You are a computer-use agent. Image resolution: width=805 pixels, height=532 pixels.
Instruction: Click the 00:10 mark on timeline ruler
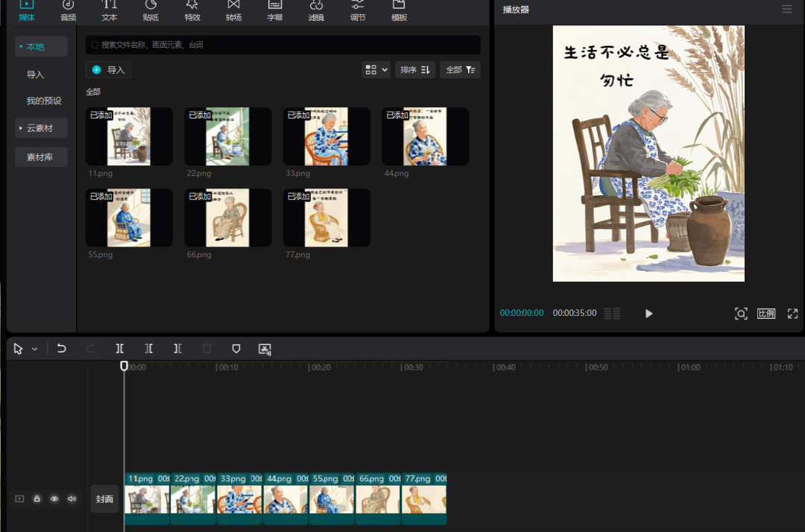coord(227,367)
